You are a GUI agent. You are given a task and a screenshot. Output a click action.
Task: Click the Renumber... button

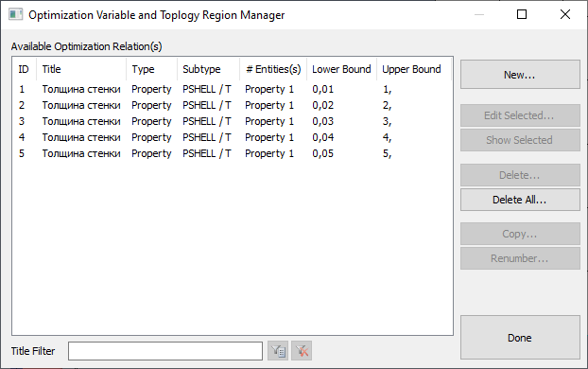[520, 258]
